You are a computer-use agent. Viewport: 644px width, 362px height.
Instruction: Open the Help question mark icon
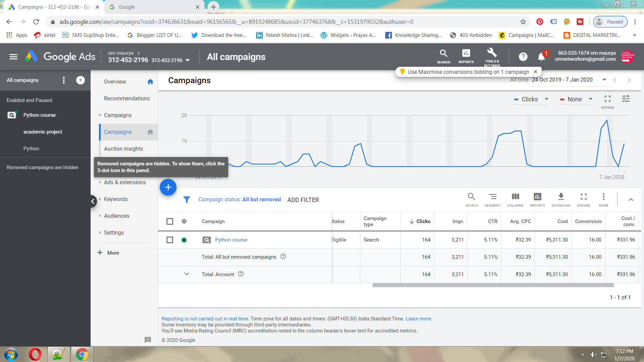click(523, 57)
